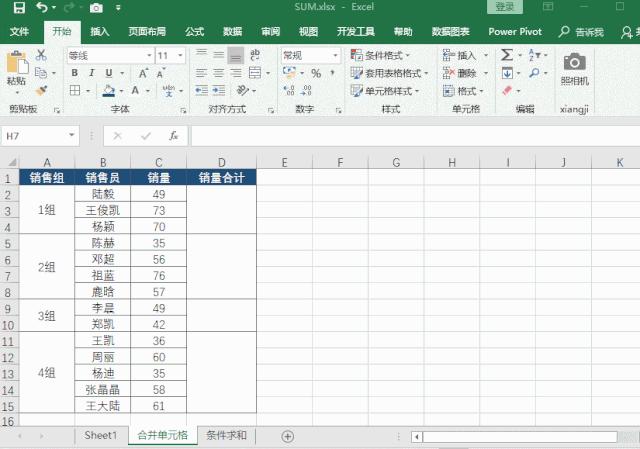Click the Cut scissors icon
Viewport: 640px width, 449px height.
41,55
